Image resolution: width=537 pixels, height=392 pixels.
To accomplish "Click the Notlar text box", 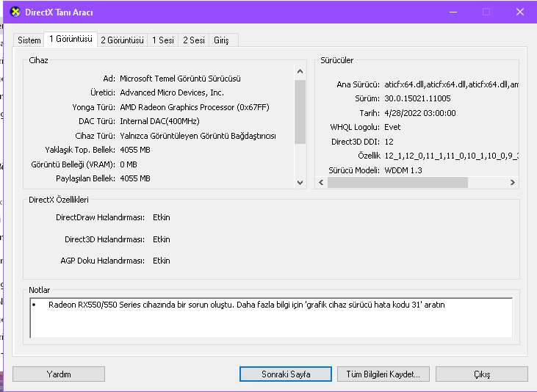I will 271,318.
